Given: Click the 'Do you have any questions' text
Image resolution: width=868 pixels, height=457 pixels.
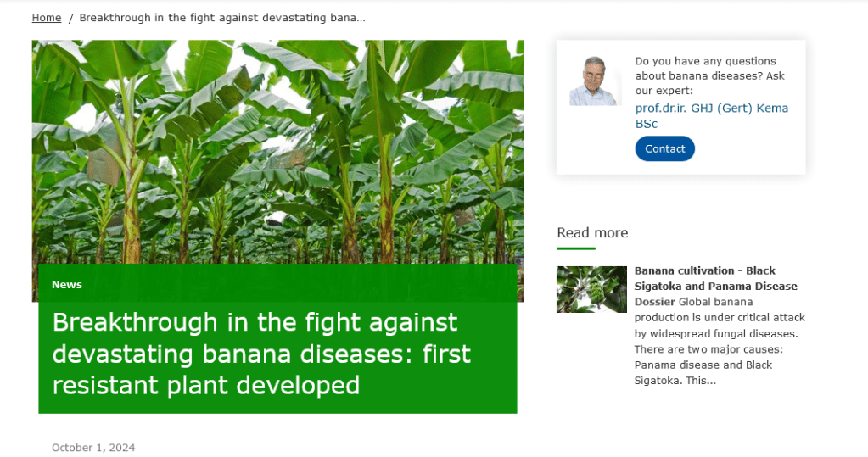Looking at the screenshot, I should click(705, 61).
